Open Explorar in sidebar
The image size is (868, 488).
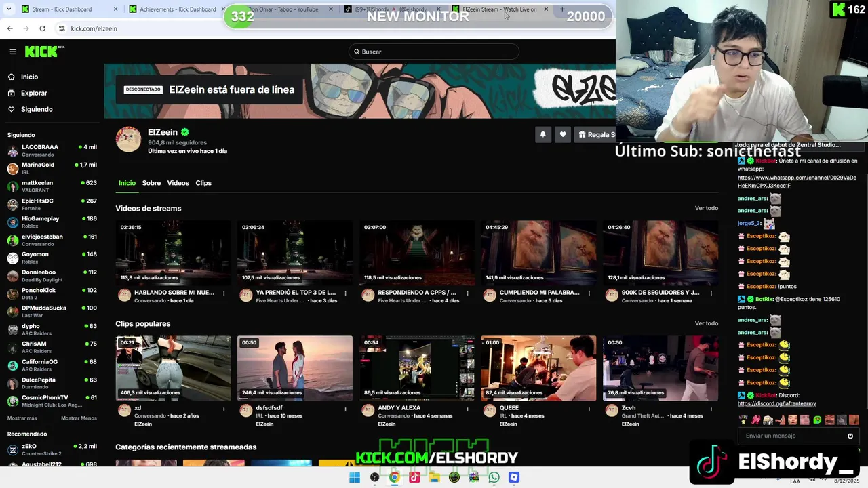pyautogui.click(x=34, y=93)
